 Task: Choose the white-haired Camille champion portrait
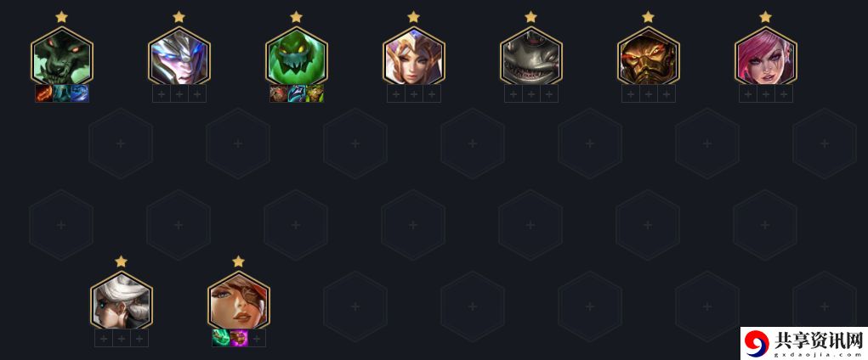tap(122, 301)
